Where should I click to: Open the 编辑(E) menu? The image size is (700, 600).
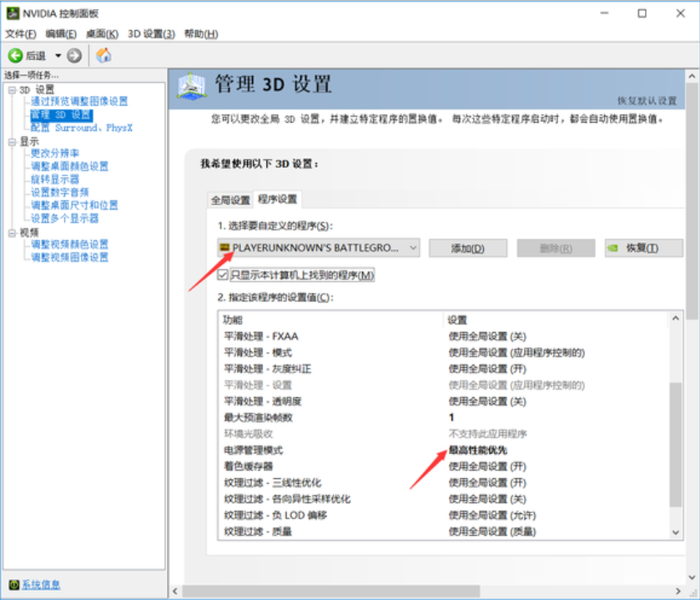click(61, 34)
